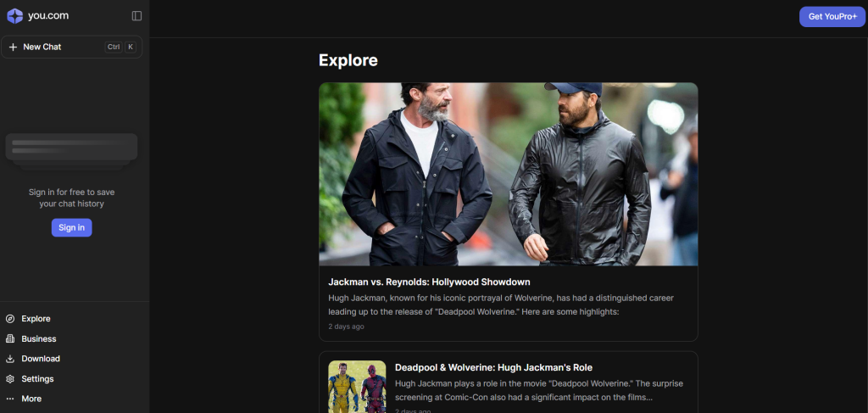The image size is (868, 413).
Task: Click the Download arrow icon
Action: tap(10, 359)
